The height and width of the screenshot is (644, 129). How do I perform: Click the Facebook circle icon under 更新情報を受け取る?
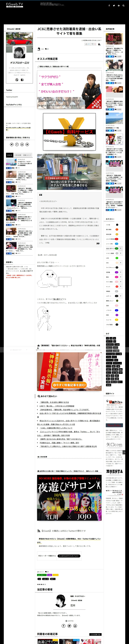point(17,144)
